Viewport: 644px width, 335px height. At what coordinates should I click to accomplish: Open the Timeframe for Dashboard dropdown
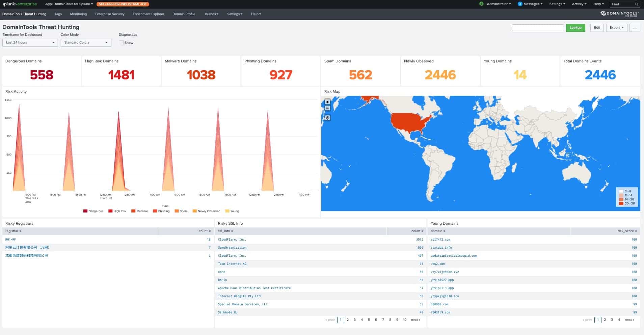point(30,43)
